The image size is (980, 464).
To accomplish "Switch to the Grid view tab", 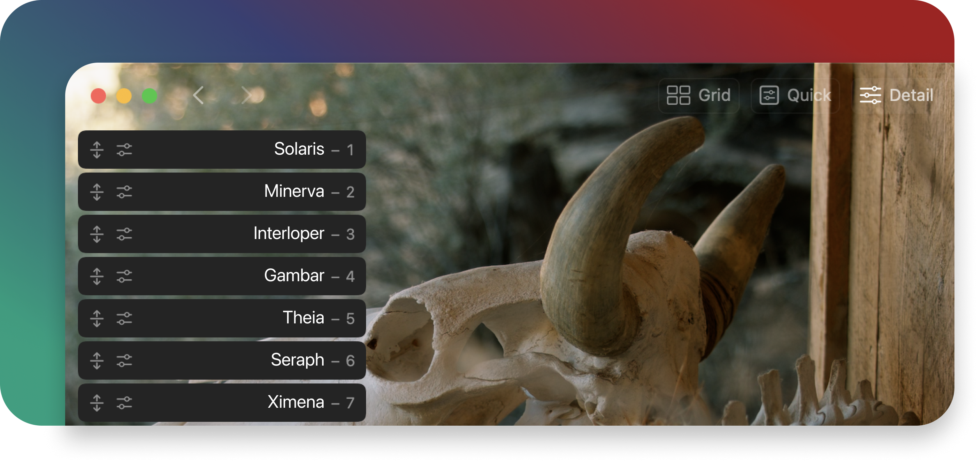I will (x=699, y=95).
